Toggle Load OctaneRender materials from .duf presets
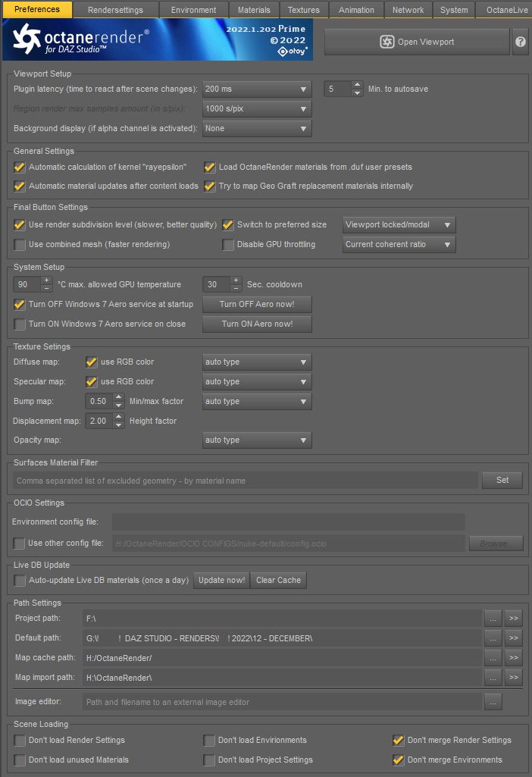The width and height of the screenshot is (532, 777). click(x=209, y=168)
